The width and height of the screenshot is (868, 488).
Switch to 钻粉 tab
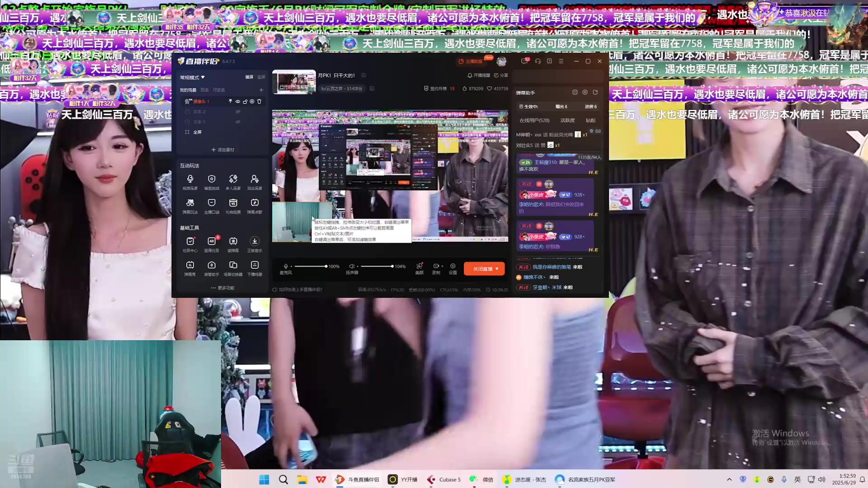tap(590, 121)
